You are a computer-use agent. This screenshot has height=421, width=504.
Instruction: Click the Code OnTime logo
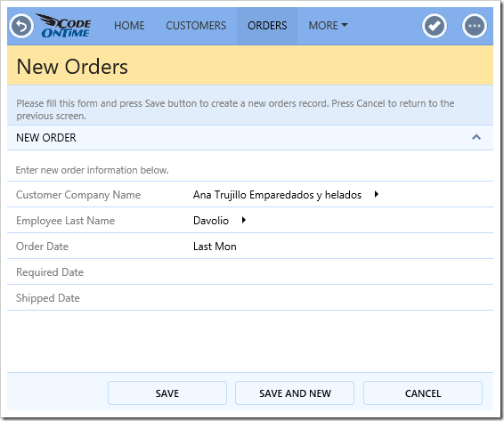[64, 26]
